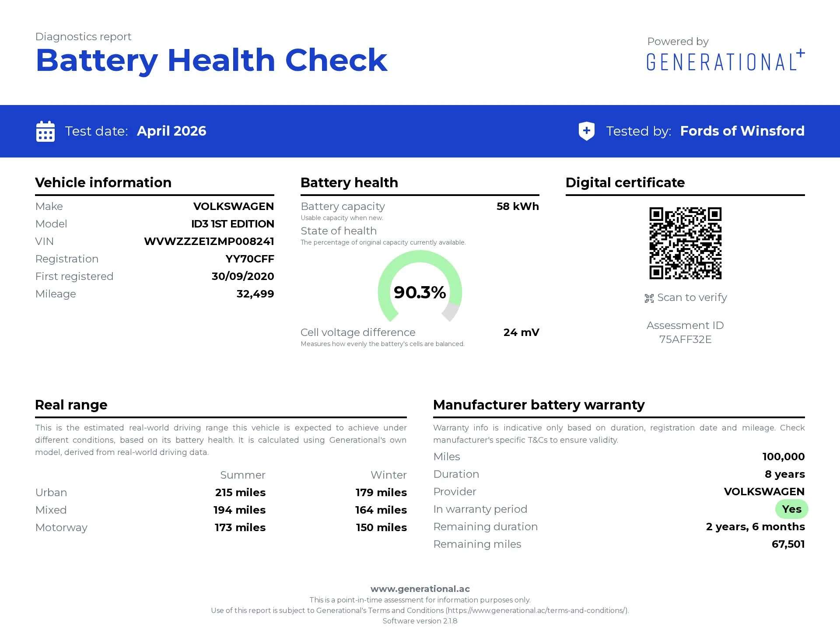
Task: Click the Assessment ID 75AFF32E
Action: point(685,339)
